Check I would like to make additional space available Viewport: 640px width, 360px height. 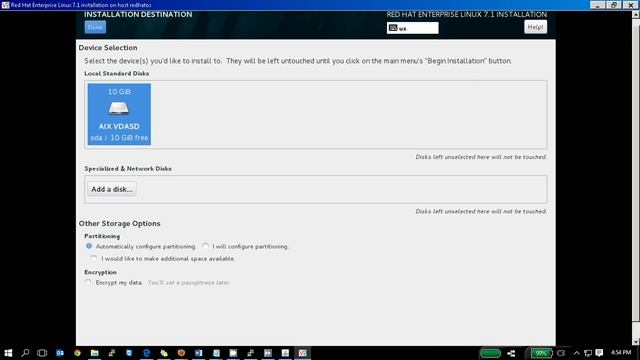pyautogui.click(x=94, y=258)
